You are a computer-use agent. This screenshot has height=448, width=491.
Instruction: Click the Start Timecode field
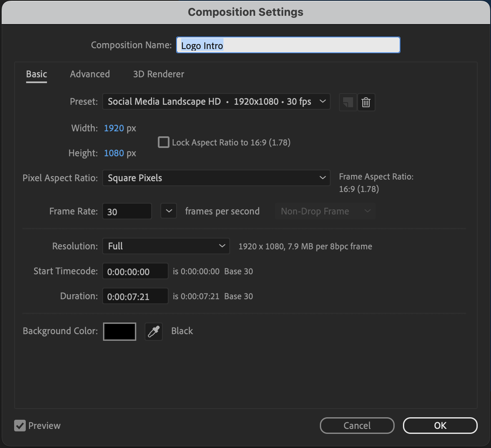(x=135, y=271)
